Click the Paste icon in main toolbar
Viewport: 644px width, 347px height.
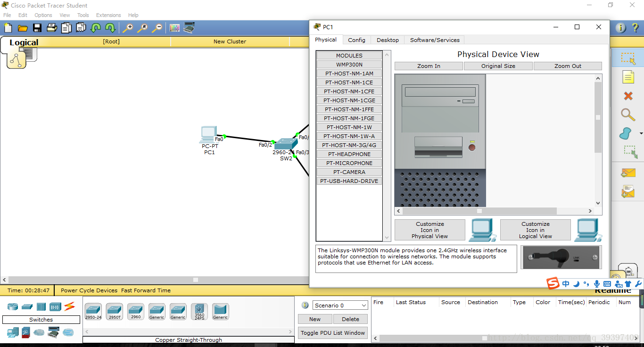[81, 28]
